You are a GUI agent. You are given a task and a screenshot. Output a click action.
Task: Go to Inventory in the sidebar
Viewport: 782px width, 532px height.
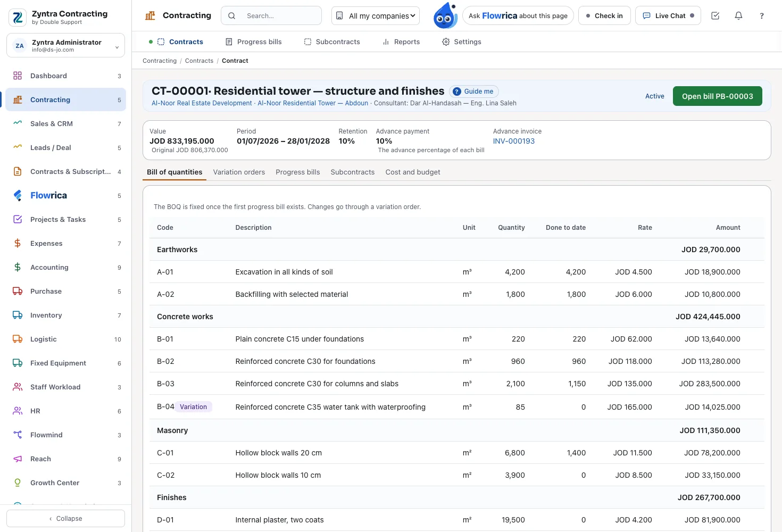click(66, 315)
